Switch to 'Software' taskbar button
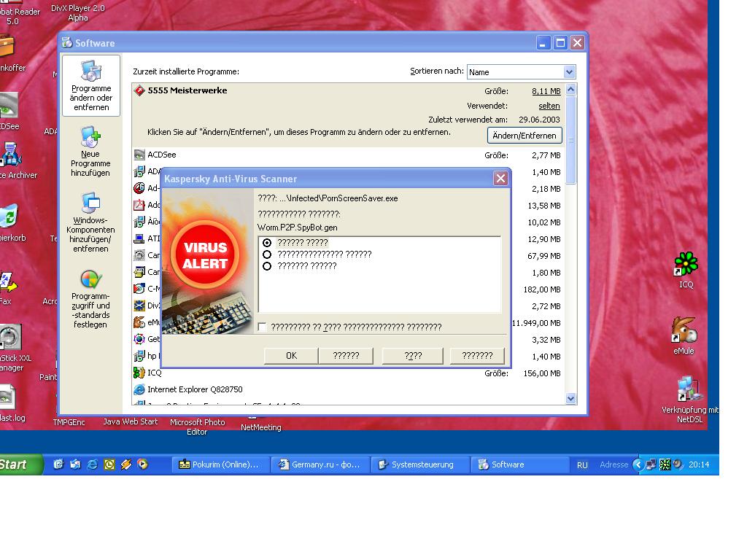 tap(519, 464)
